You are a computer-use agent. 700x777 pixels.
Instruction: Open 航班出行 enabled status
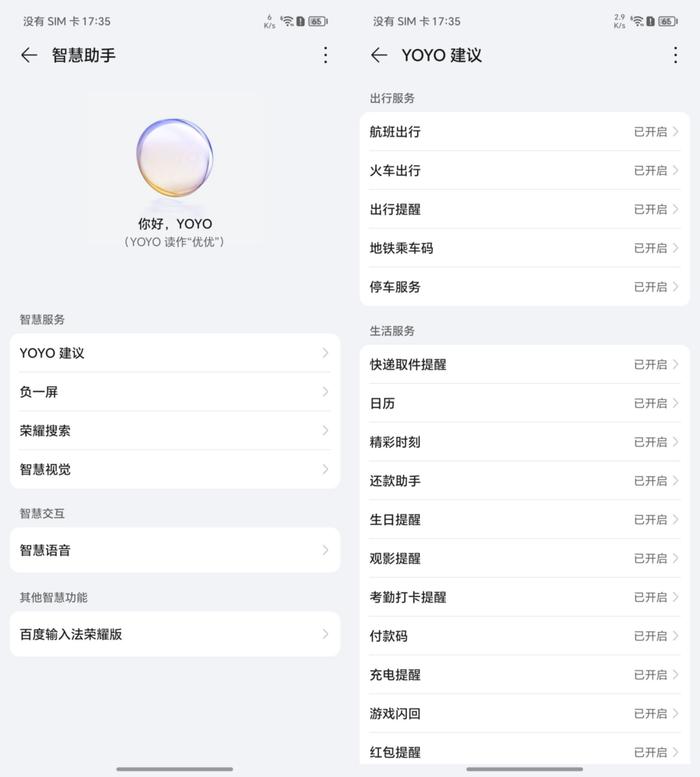click(x=655, y=132)
